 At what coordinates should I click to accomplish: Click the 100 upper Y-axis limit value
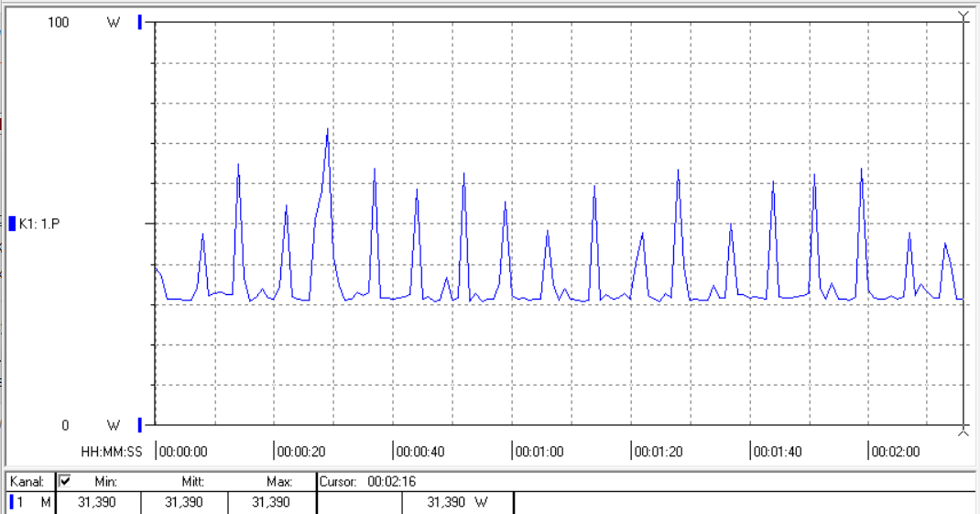pos(59,23)
